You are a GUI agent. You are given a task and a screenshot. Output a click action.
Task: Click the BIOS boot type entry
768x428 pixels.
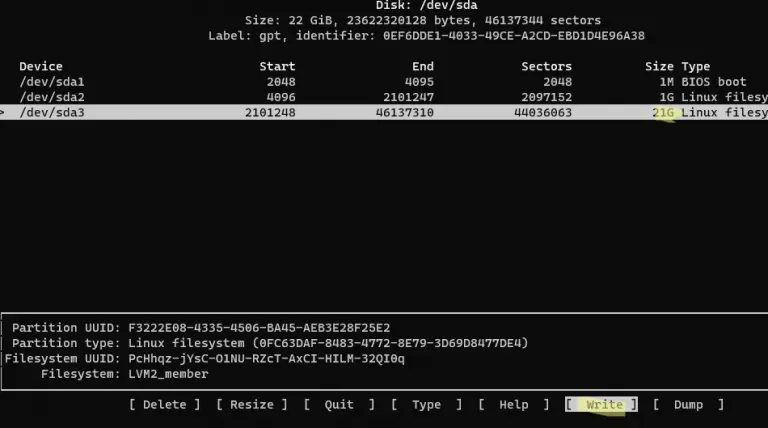click(x=714, y=82)
